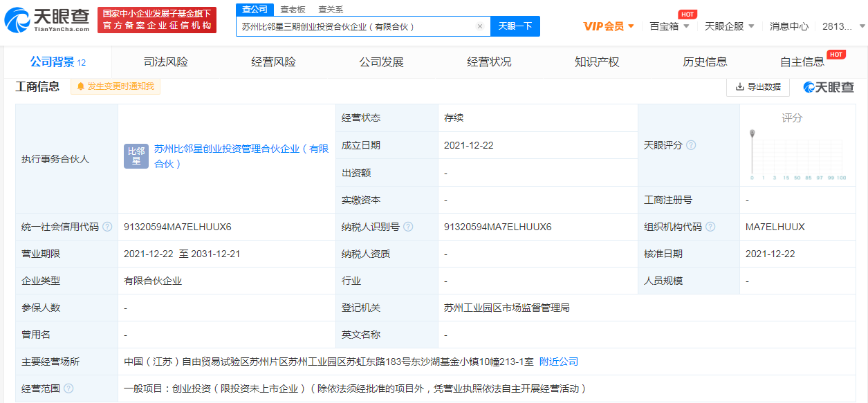This screenshot has width=868, height=403.
Task: Click the 国家中小企业发展子基金旗下 banner
Action: coord(157,20)
